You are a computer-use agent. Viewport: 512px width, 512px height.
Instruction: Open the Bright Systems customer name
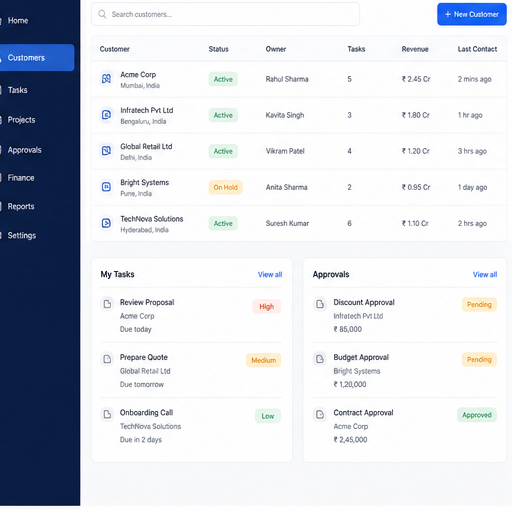point(144,183)
